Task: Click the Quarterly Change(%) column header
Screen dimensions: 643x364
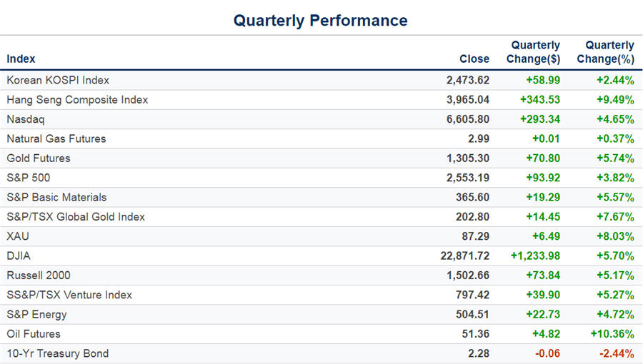Action: pyautogui.click(x=605, y=52)
